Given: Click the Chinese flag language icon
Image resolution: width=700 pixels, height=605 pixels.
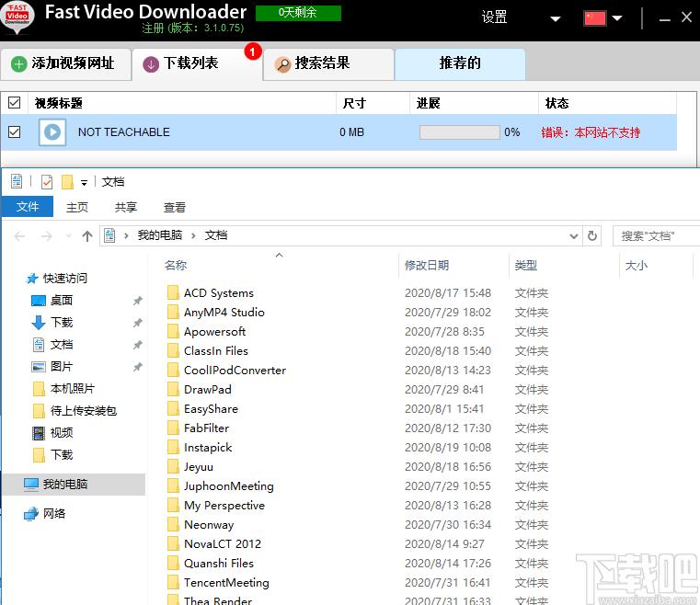Looking at the screenshot, I should [594, 18].
